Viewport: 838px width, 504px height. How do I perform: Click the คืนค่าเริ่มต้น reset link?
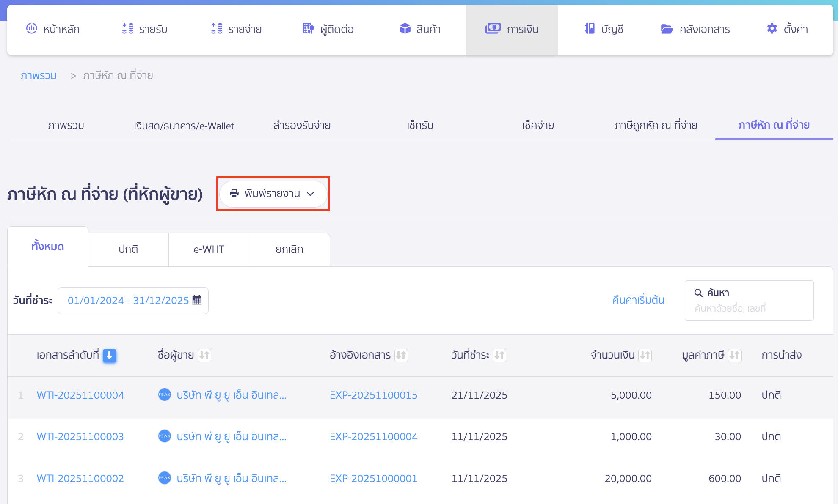click(x=638, y=300)
